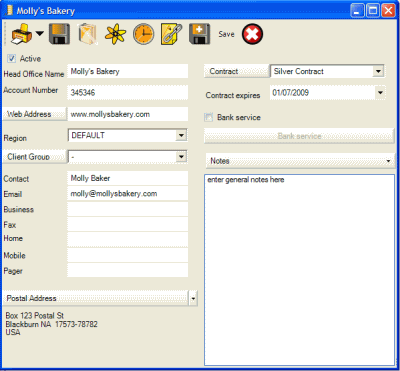The height and width of the screenshot is (371, 400).
Task: Open the Silver Contract dropdown list
Action: tap(378, 71)
